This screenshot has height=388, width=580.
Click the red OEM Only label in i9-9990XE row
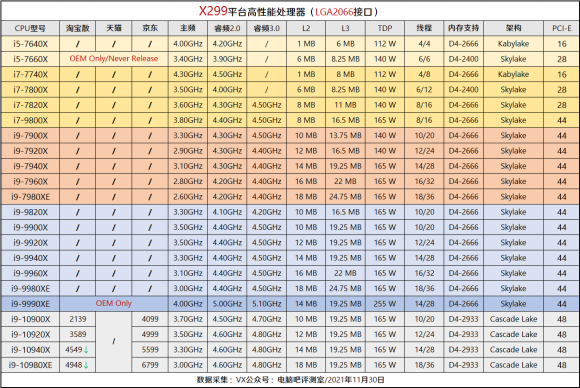click(x=114, y=303)
